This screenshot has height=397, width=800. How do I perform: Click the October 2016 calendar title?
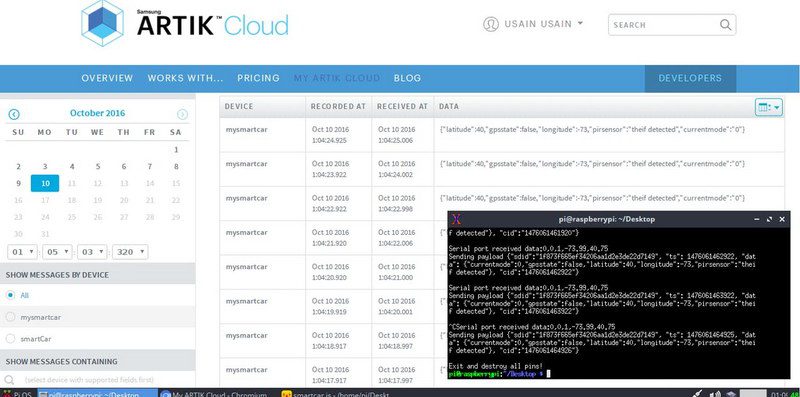tap(97, 113)
